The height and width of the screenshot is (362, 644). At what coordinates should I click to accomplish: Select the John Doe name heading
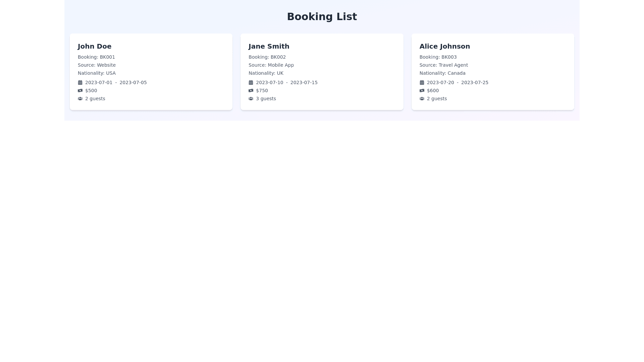(95, 46)
